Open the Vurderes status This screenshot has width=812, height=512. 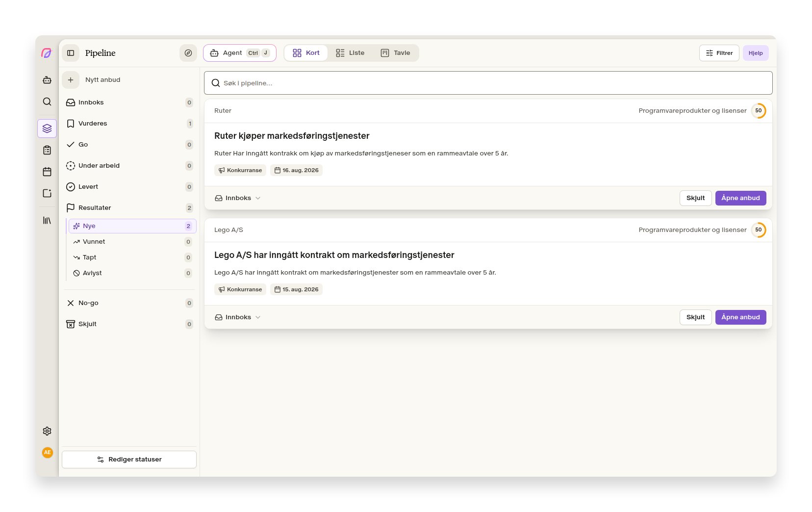point(129,124)
